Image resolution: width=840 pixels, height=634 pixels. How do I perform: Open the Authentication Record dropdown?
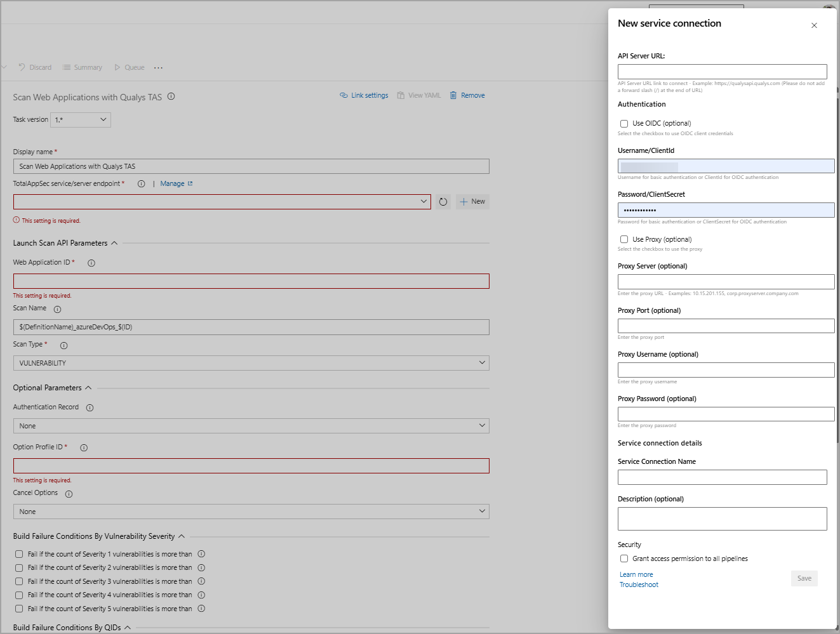(251, 426)
